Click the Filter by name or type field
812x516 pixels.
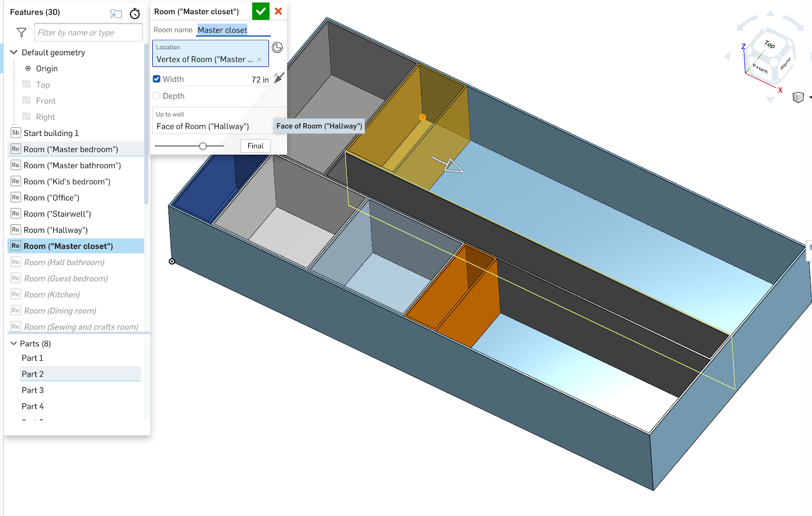click(88, 32)
